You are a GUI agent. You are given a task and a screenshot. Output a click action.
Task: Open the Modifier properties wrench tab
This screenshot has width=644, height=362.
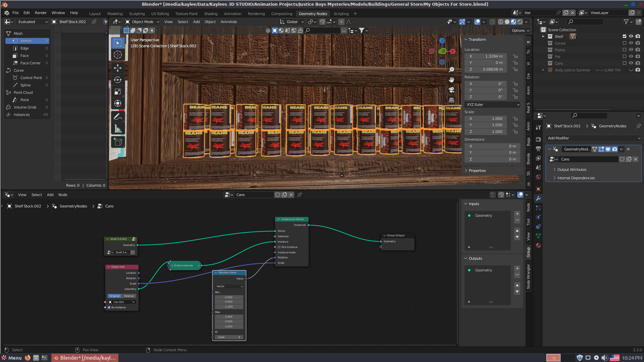pos(538,198)
